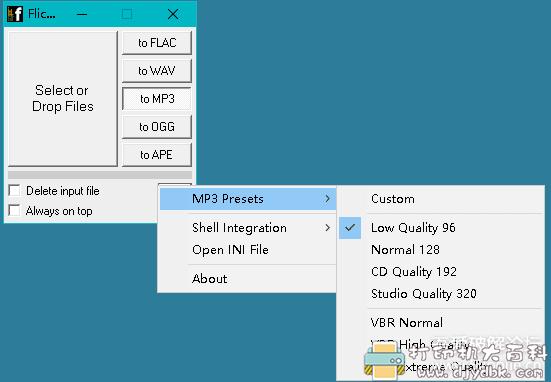This screenshot has width=551, height=382.
Task: Click the checkmark beside Low Quality 96
Action: pos(350,228)
